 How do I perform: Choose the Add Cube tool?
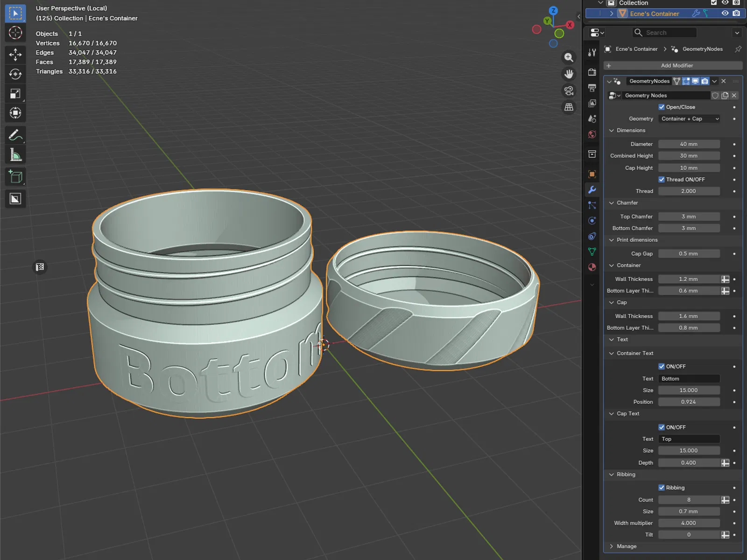(15, 177)
